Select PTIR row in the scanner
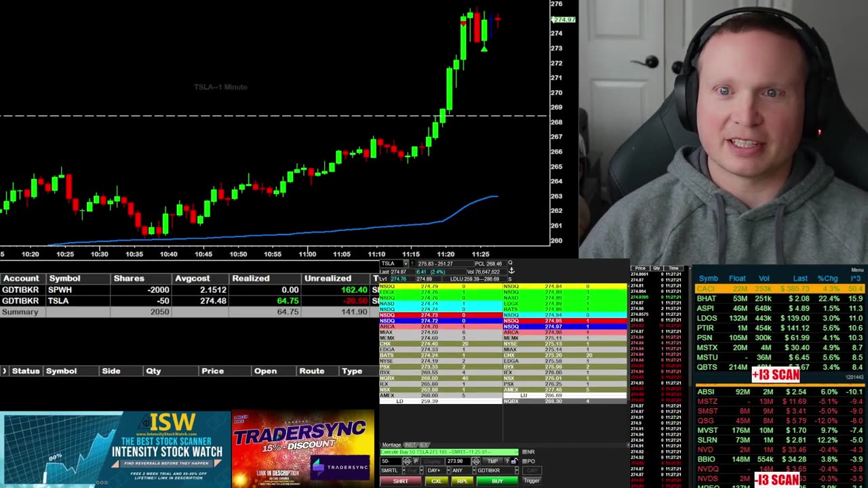Viewport: 868px width, 488px height. (x=780, y=328)
